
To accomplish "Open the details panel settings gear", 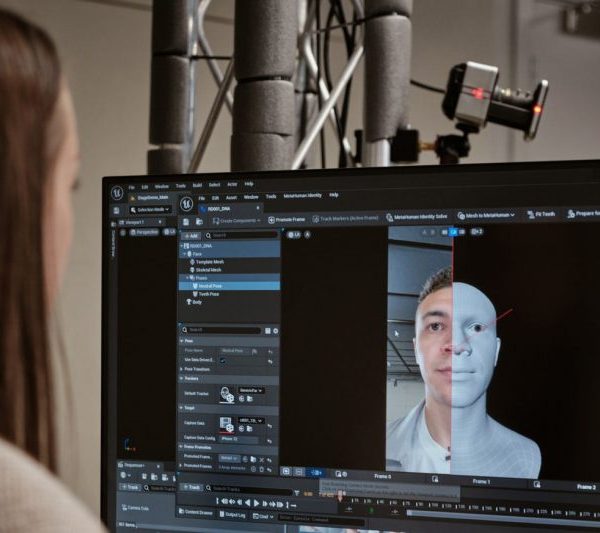I will tap(276, 331).
